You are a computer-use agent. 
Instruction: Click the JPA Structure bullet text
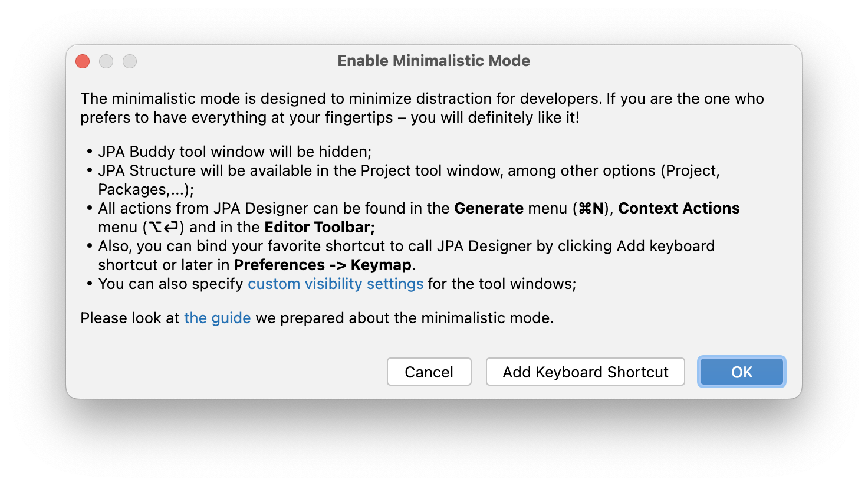408,170
